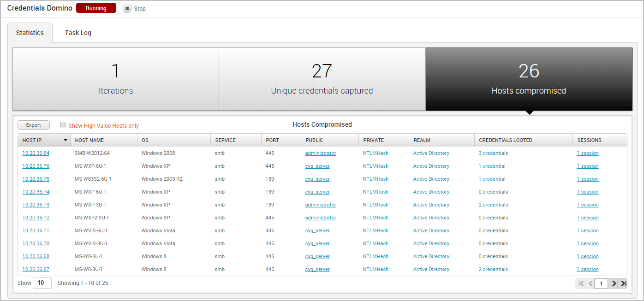Image resolution: width=644 pixels, height=301 pixels.
Task: Click the Stop icon button
Action: [127, 8]
